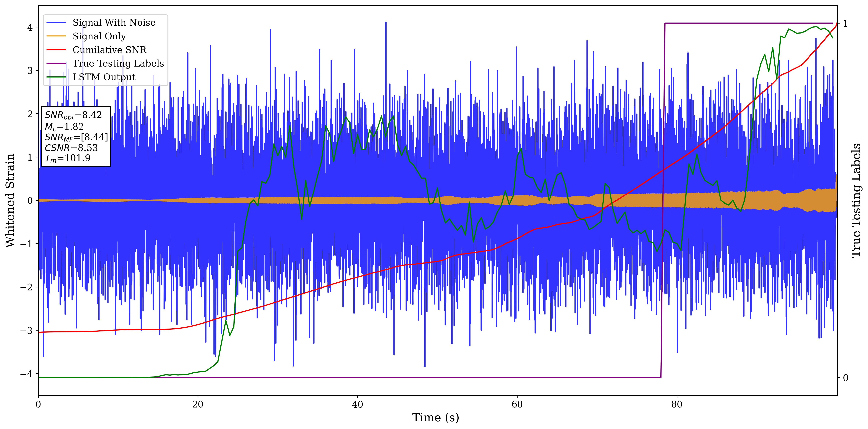
Task: Click the 'Signal With Noise' legend text
Action: tap(114, 23)
